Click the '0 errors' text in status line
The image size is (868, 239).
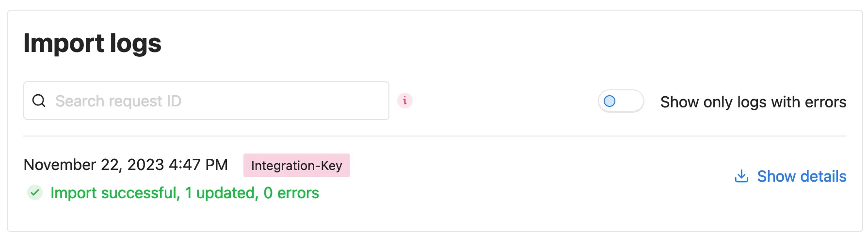[x=291, y=193]
